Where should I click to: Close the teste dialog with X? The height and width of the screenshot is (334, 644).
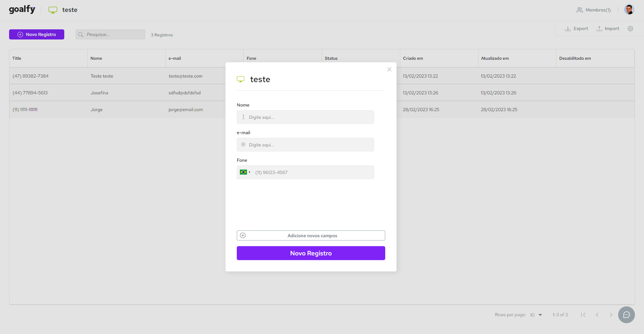pyautogui.click(x=389, y=70)
